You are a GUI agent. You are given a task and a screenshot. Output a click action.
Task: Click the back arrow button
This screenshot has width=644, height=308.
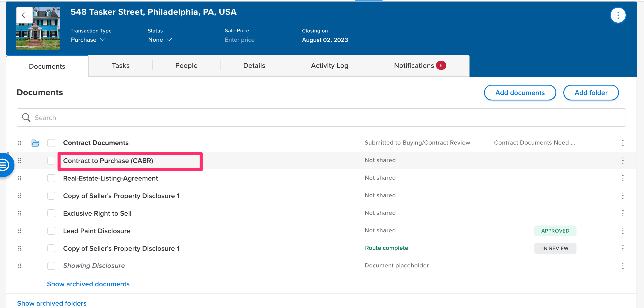point(25,15)
